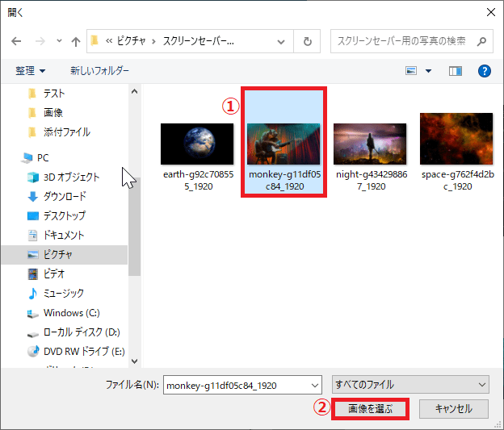Open Windows (C:) drive

coord(72,313)
